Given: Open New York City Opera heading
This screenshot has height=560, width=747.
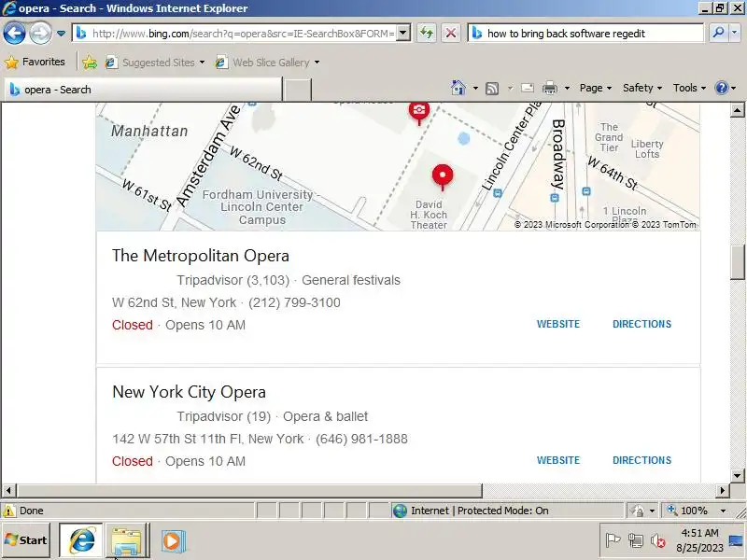Looking at the screenshot, I should click(x=190, y=392).
